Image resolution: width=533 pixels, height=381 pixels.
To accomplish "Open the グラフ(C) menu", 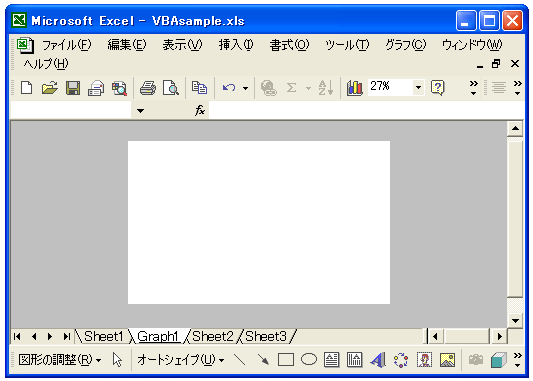I will pos(405,45).
